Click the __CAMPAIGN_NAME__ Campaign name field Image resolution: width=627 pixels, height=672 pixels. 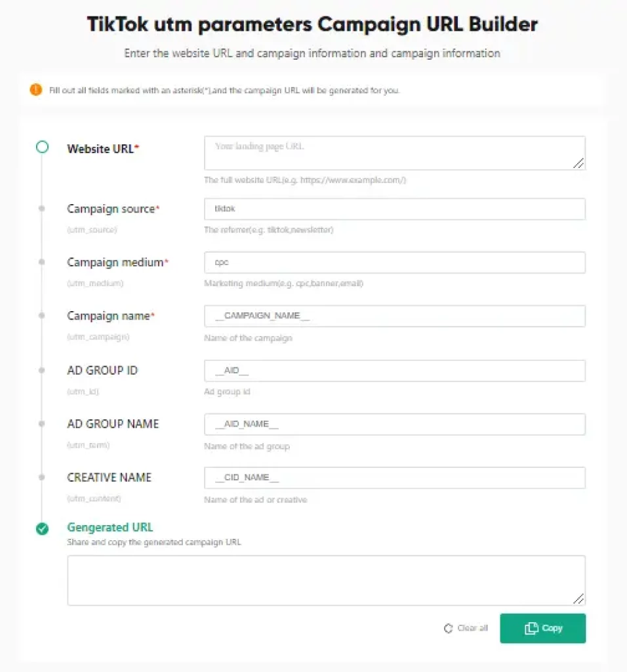point(394,316)
